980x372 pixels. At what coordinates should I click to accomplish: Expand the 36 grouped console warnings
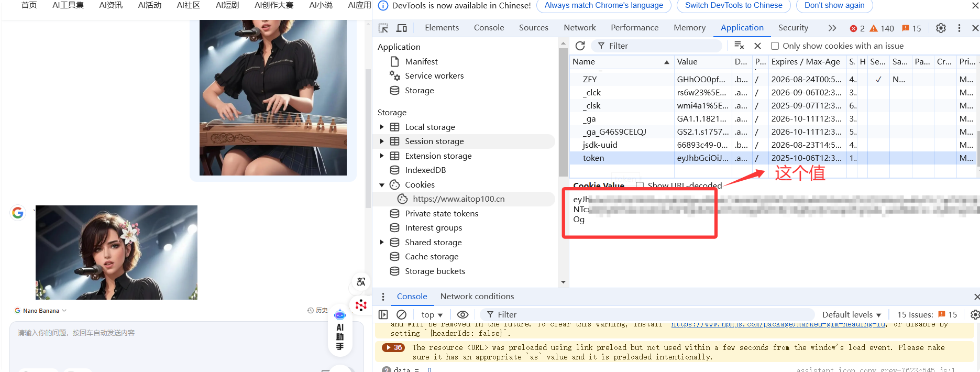[393, 347]
